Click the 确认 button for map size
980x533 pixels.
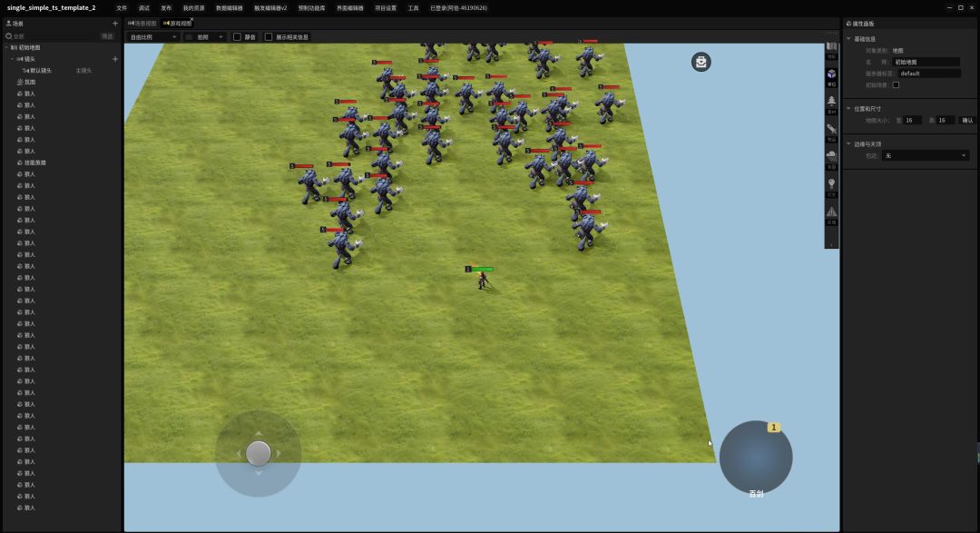click(967, 120)
